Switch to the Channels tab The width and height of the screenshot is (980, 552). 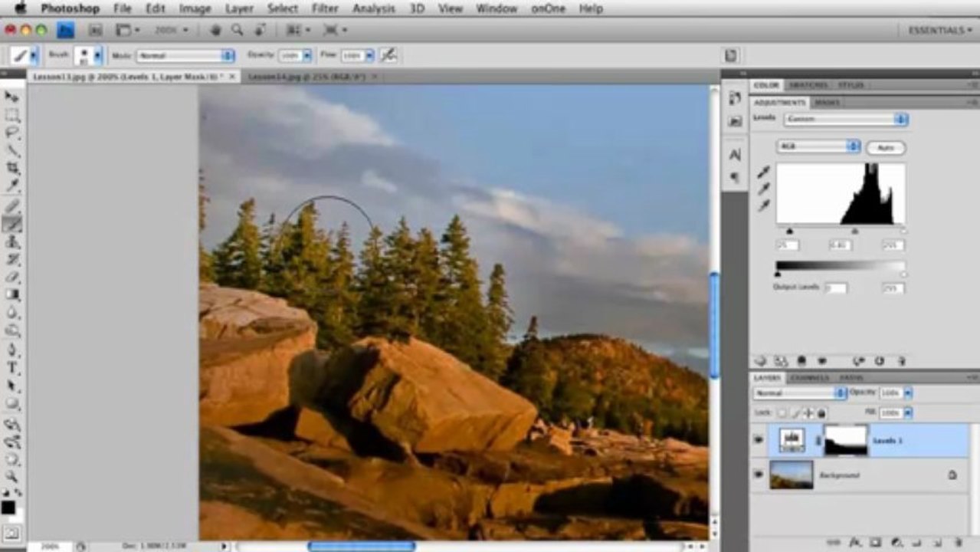point(809,378)
